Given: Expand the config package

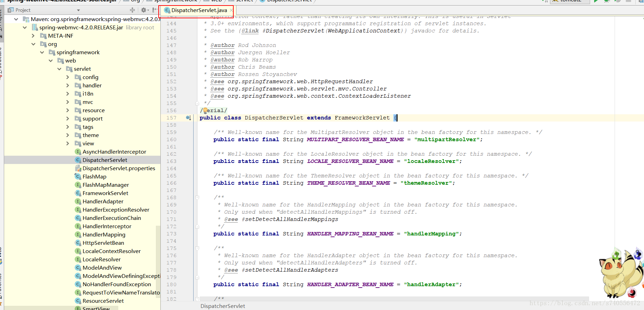Looking at the screenshot, I should coord(68,77).
